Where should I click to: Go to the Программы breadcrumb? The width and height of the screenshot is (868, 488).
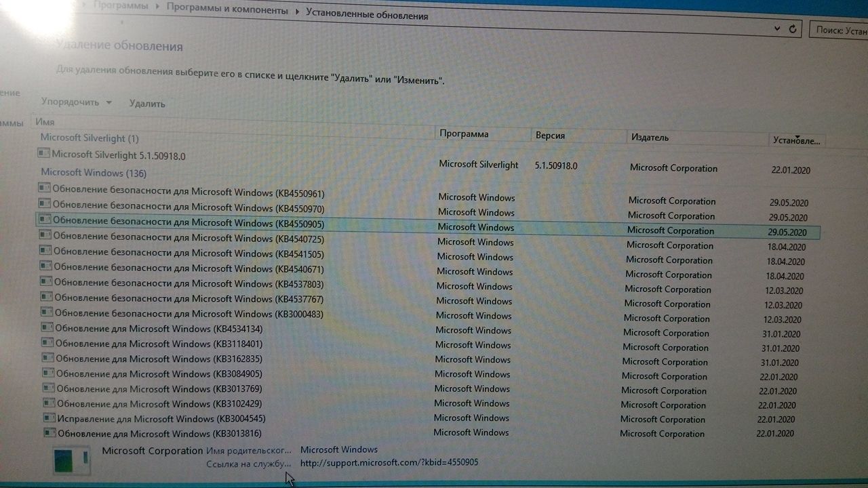(x=121, y=5)
